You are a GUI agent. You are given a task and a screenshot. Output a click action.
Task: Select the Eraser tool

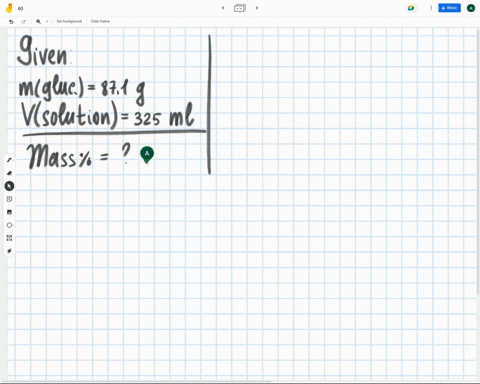(x=9, y=173)
